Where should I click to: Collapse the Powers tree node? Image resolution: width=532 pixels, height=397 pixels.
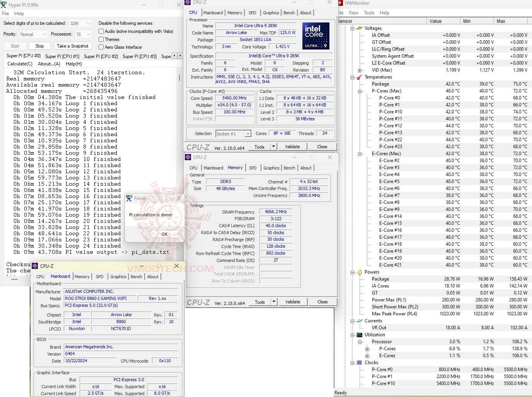[352, 272]
